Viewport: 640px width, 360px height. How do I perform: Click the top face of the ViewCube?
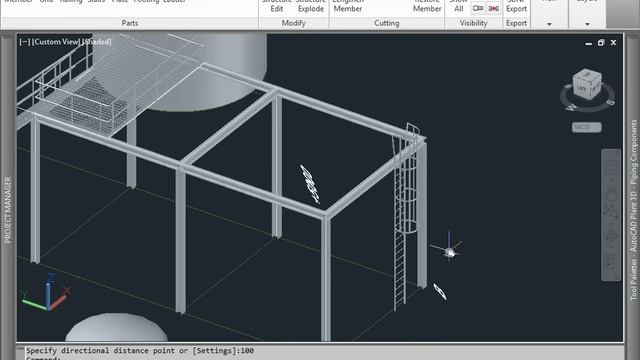coord(587,75)
